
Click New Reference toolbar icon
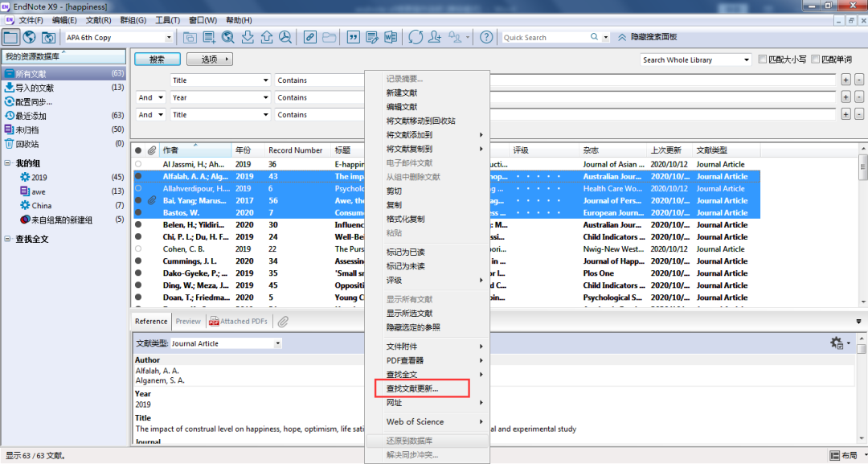coord(209,37)
